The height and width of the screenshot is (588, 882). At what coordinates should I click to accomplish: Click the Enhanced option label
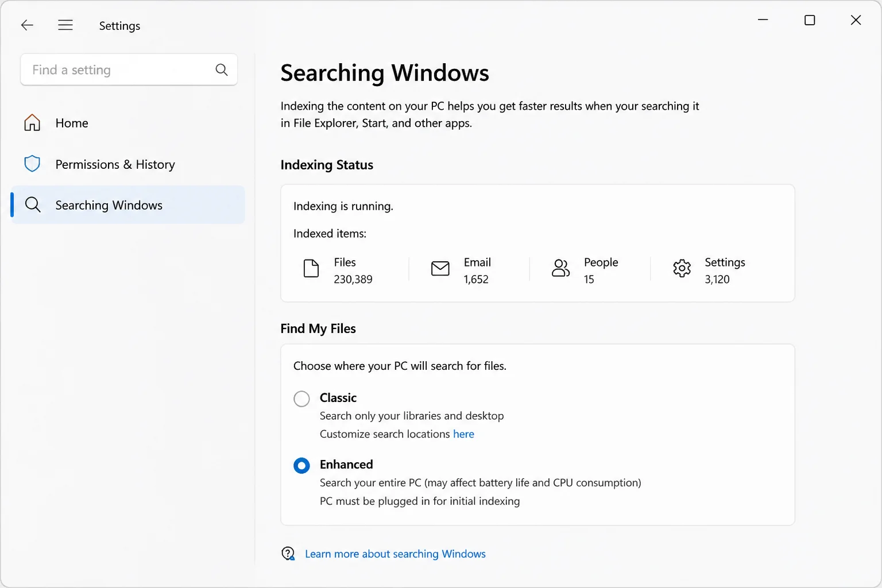coord(346,465)
